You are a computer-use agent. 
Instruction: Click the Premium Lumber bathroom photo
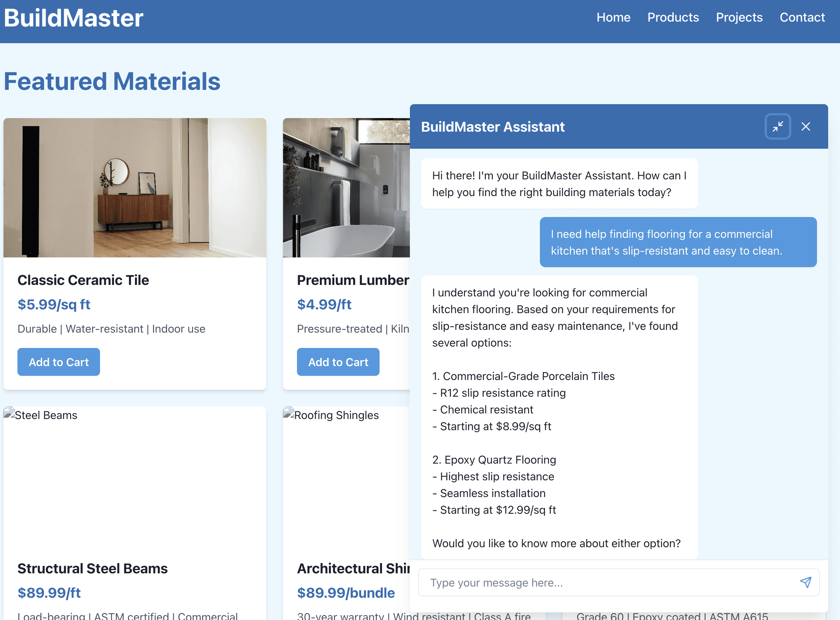[346, 188]
